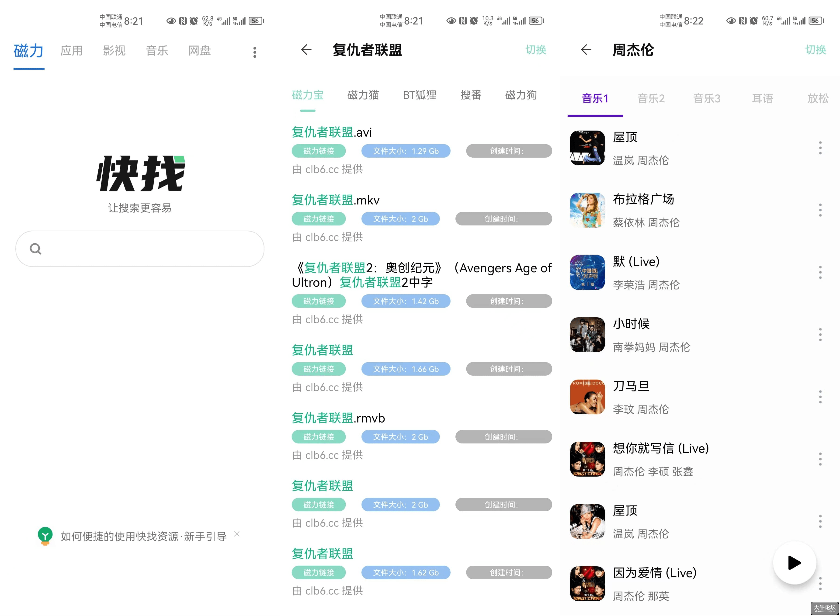840x616 pixels.
Task: Click the 快找 search input field
Action: pyautogui.click(x=140, y=249)
